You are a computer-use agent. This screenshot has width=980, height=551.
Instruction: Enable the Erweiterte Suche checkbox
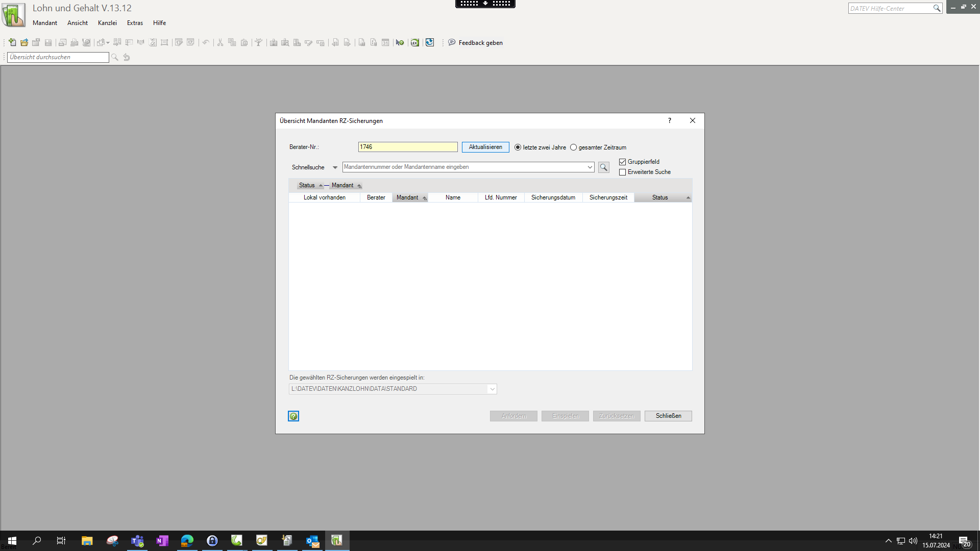pos(623,172)
